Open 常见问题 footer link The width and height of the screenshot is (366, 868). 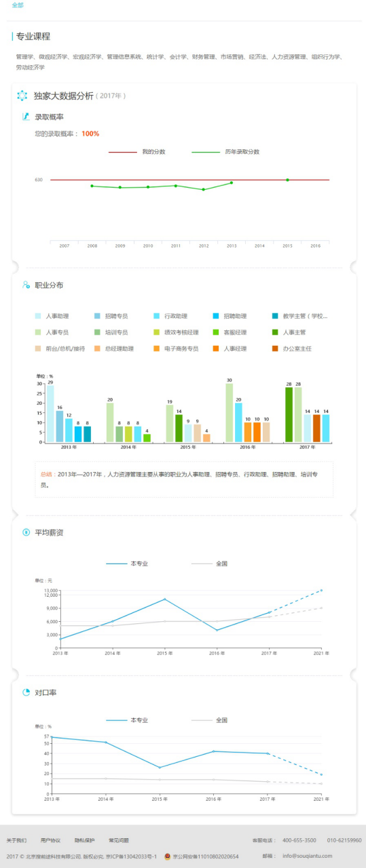coord(119,840)
